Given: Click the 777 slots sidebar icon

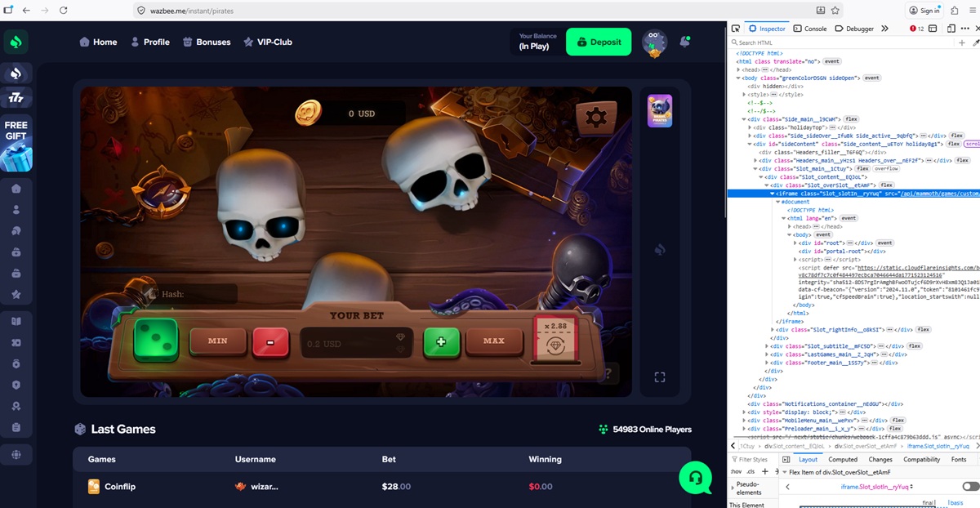Looking at the screenshot, I should [16, 98].
